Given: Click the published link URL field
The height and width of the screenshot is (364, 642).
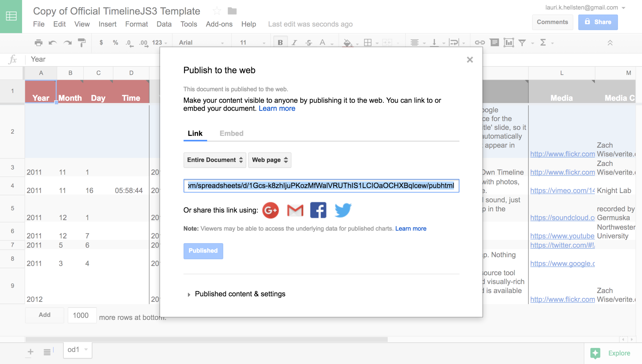Looking at the screenshot, I should 321,186.
